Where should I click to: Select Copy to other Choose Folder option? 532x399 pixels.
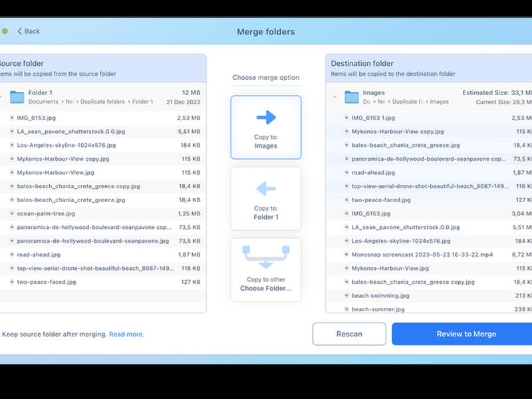[266, 270]
